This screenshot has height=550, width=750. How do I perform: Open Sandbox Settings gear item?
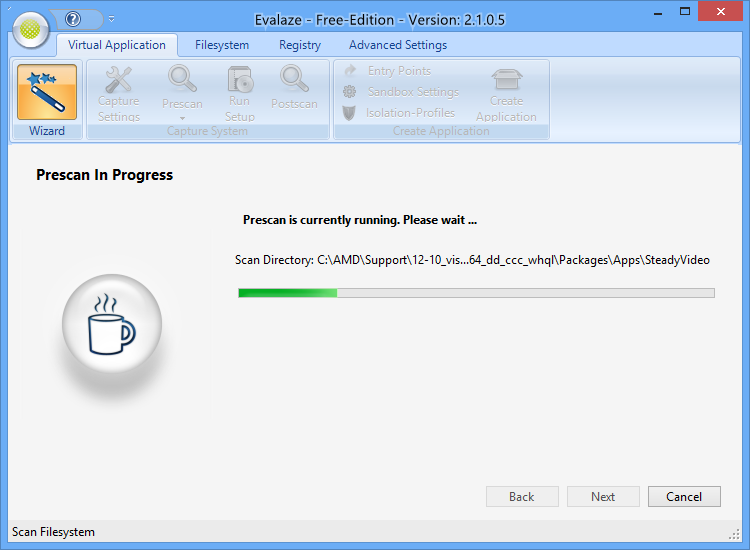click(x=401, y=91)
